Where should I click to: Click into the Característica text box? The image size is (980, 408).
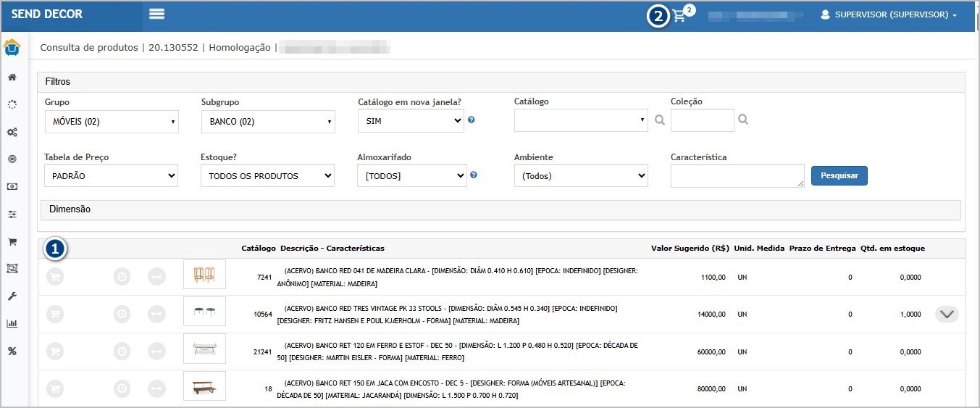(737, 175)
